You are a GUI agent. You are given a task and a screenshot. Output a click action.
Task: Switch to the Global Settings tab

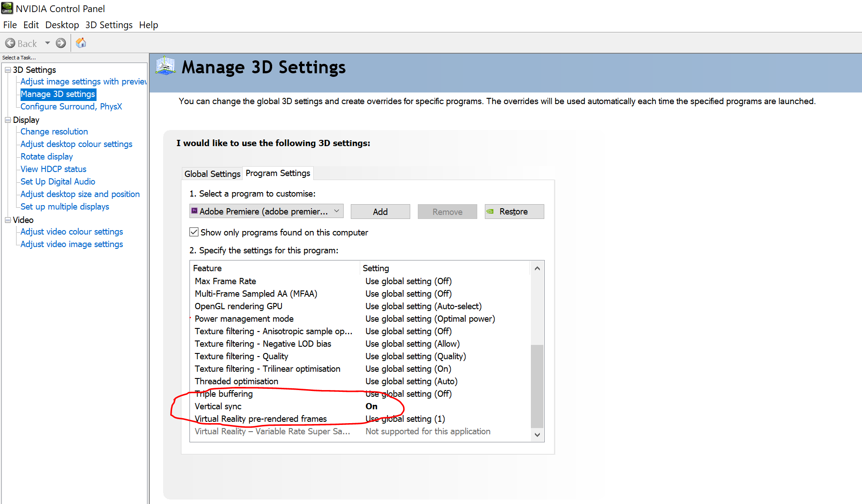coord(212,173)
